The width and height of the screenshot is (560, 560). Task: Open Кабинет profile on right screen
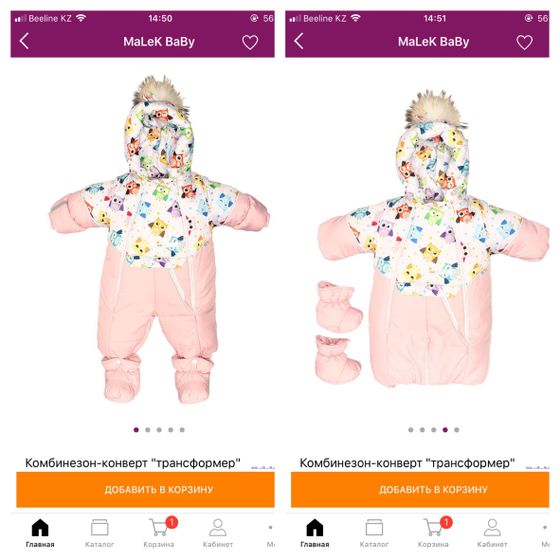(492, 533)
